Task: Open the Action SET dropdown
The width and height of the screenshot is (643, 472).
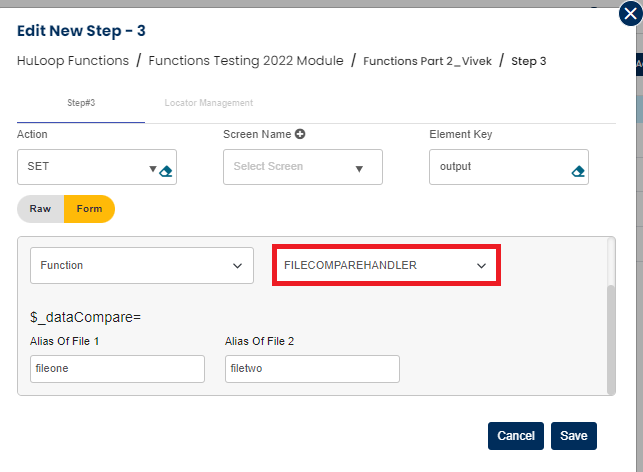Action: pos(85,167)
